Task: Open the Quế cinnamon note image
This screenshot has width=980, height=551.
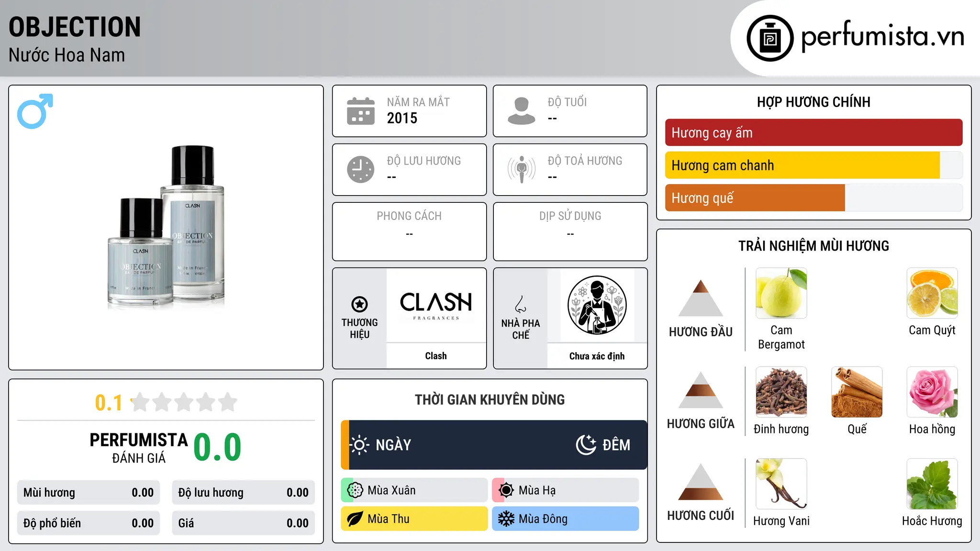Action: (x=857, y=392)
